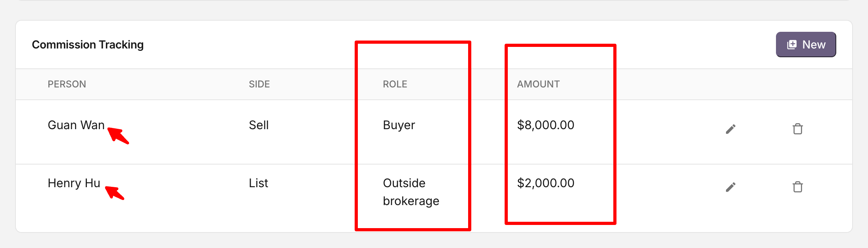Select the Guan Wan person name
Image resolution: width=868 pixels, height=248 pixels.
tap(76, 125)
